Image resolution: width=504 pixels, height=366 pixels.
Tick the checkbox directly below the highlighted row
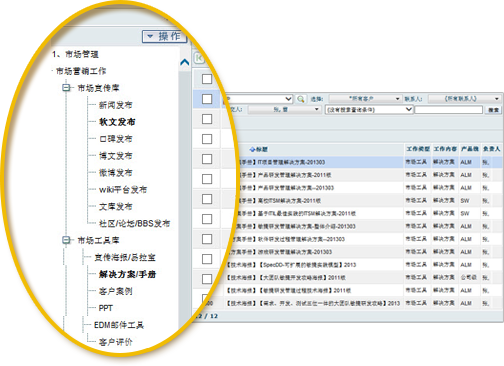pos(207,119)
